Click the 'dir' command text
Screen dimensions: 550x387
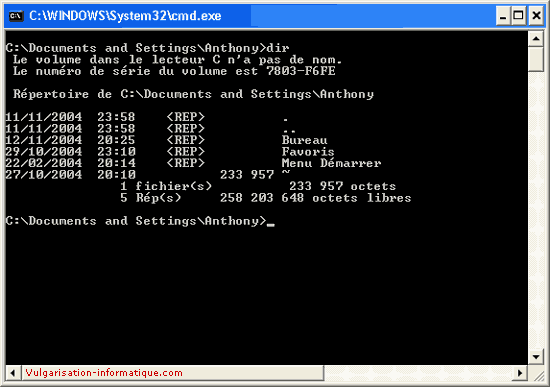coord(278,48)
